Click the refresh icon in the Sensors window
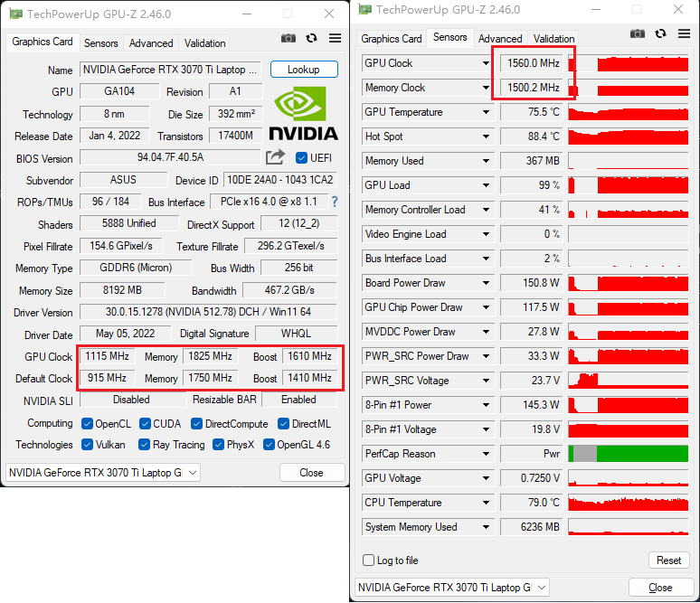Image resolution: width=700 pixels, height=603 pixels. click(661, 34)
